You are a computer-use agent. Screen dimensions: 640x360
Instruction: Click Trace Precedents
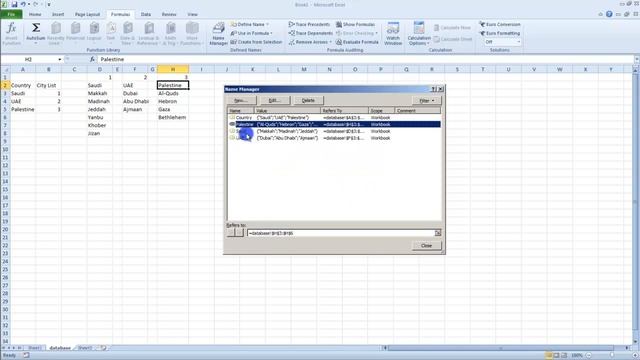pyautogui.click(x=309, y=24)
